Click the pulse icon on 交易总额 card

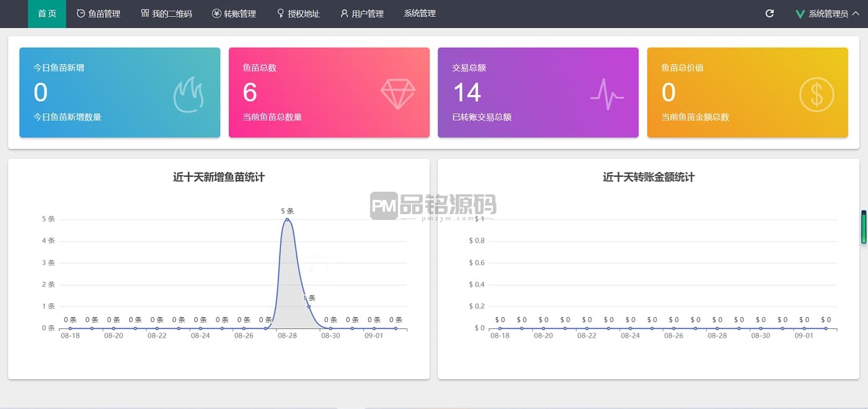607,95
